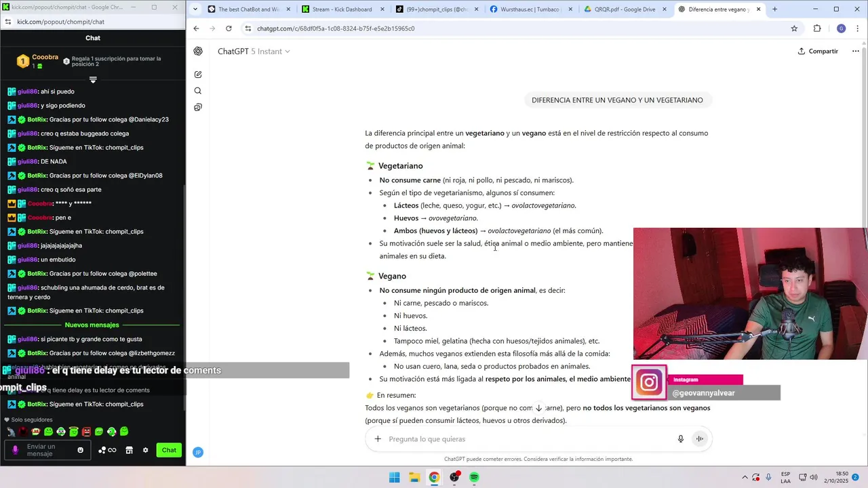This screenshot has height=488, width=868.
Task: Open channel points icon in Kick chat
Action: (x=107, y=450)
